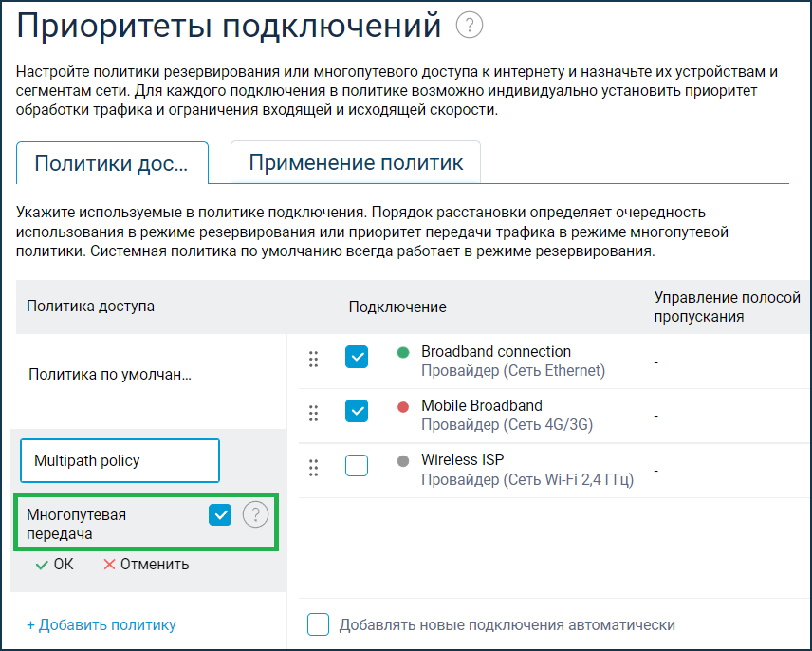Screen dimensions: 812x651
Task: Click help icon next to Многопутевая передача
Action: (x=256, y=515)
